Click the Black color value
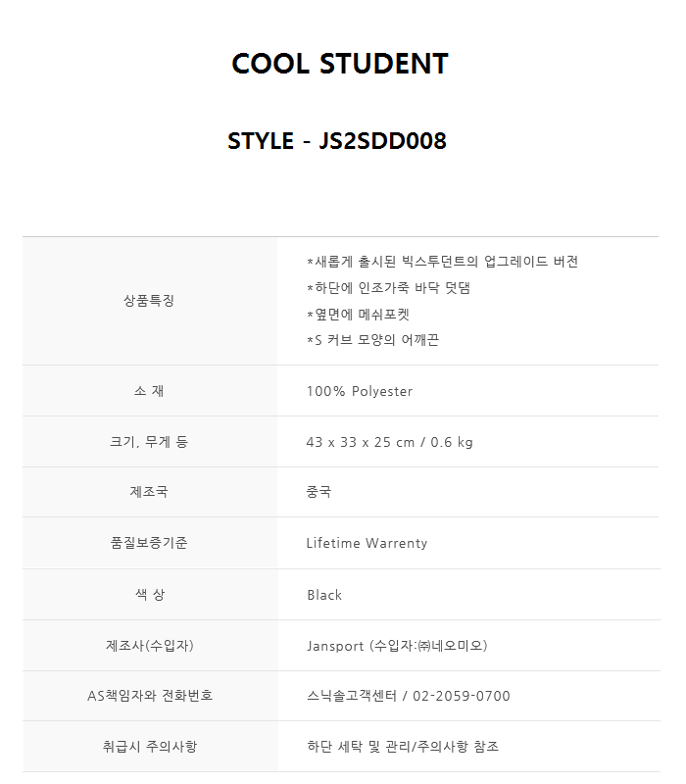This screenshot has height=784, width=686. tap(324, 595)
